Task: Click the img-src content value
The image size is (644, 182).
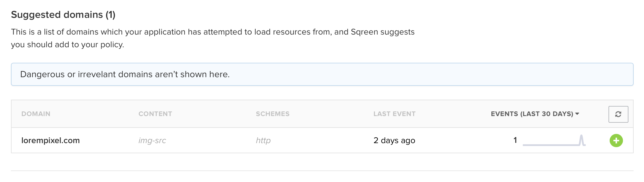Action: [x=152, y=141]
